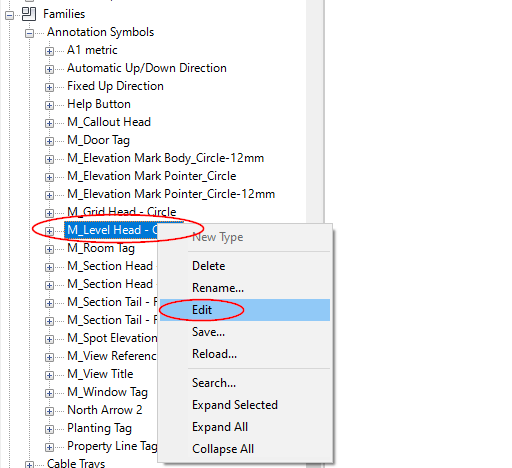Select M_Elevation Mark Body_Circle-12mm item
The width and height of the screenshot is (512, 468).
[x=166, y=158]
